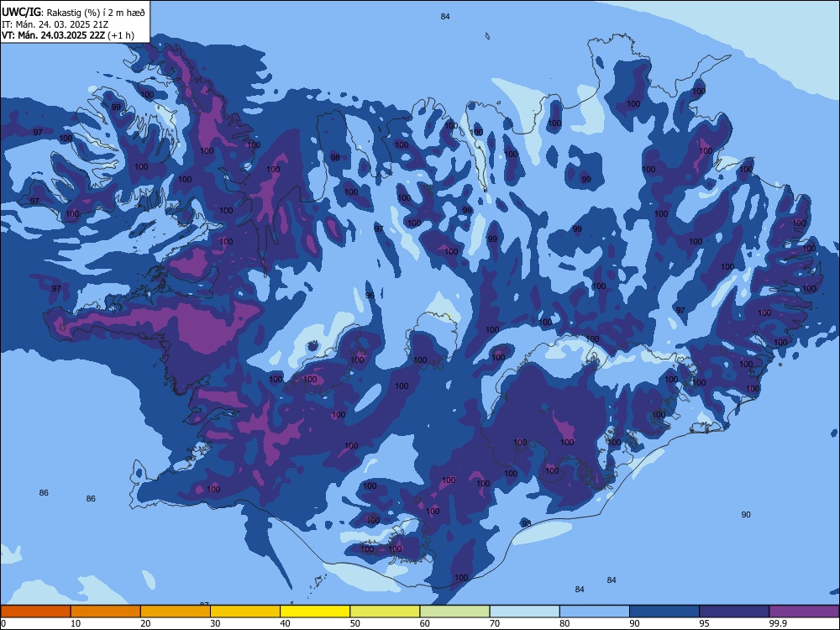Click the '96' humidity value on the map

tap(370, 296)
